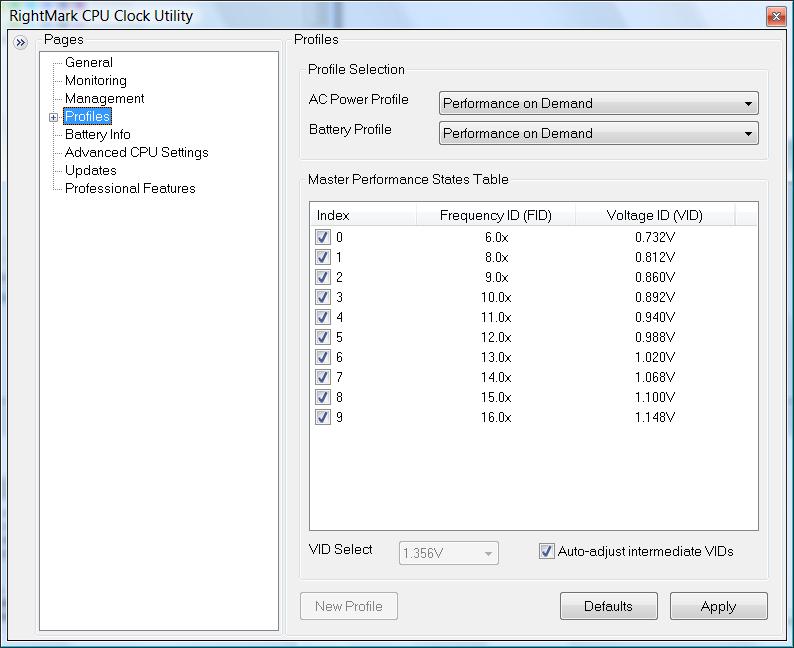Toggle performance state index 8 checkbox
The height and width of the screenshot is (648, 794).
point(323,397)
